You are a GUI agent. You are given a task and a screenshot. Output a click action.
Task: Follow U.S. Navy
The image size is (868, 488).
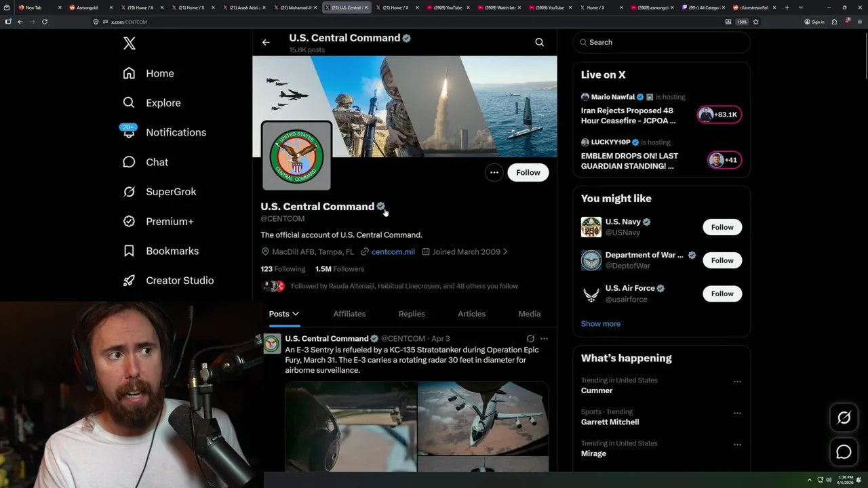pos(722,227)
